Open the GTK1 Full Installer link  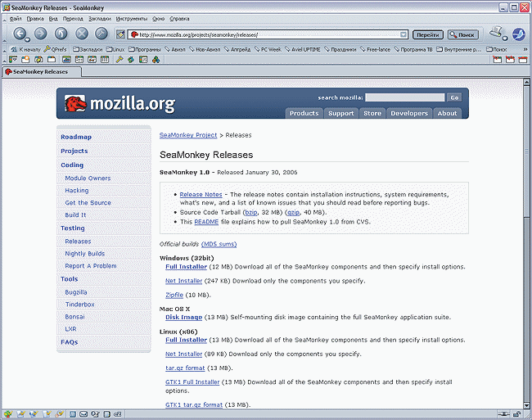click(192, 382)
